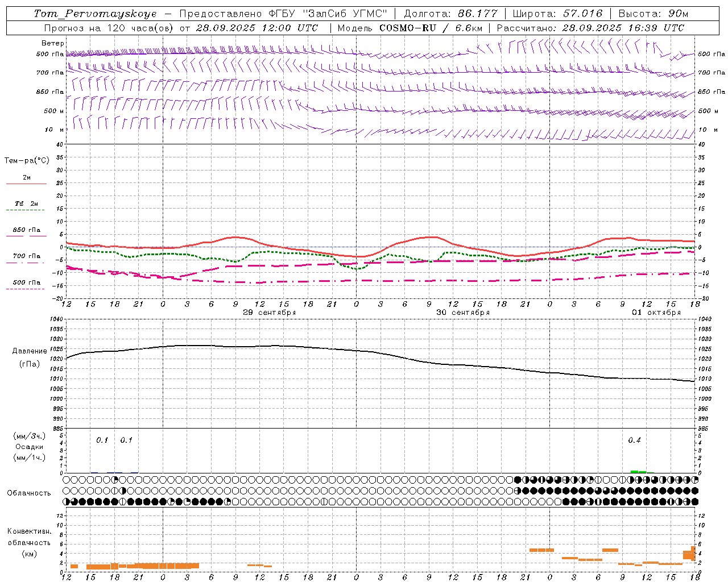This screenshot has height=582, width=728.
Task: Click the Ветер wind panel label
Action: click(53, 43)
